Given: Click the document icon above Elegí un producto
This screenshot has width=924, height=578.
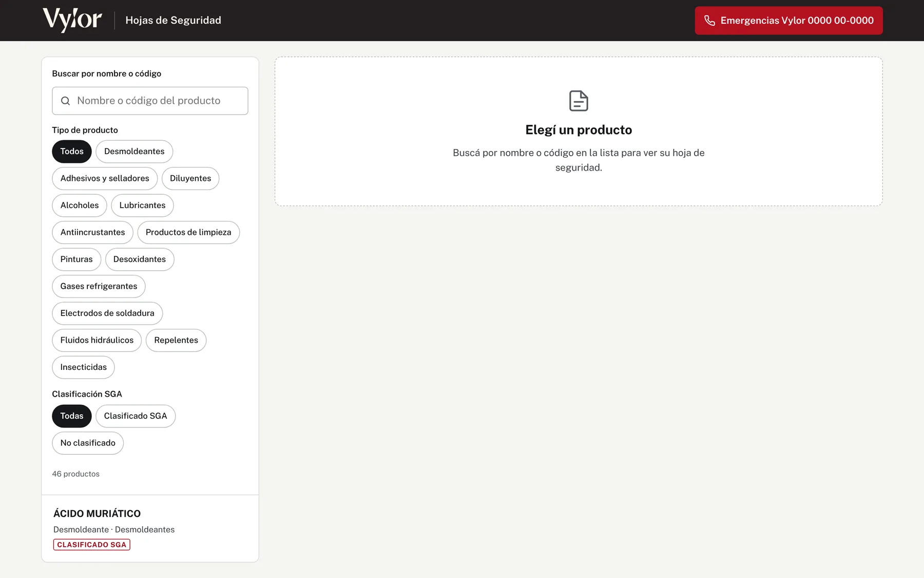Looking at the screenshot, I should tap(579, 101).
